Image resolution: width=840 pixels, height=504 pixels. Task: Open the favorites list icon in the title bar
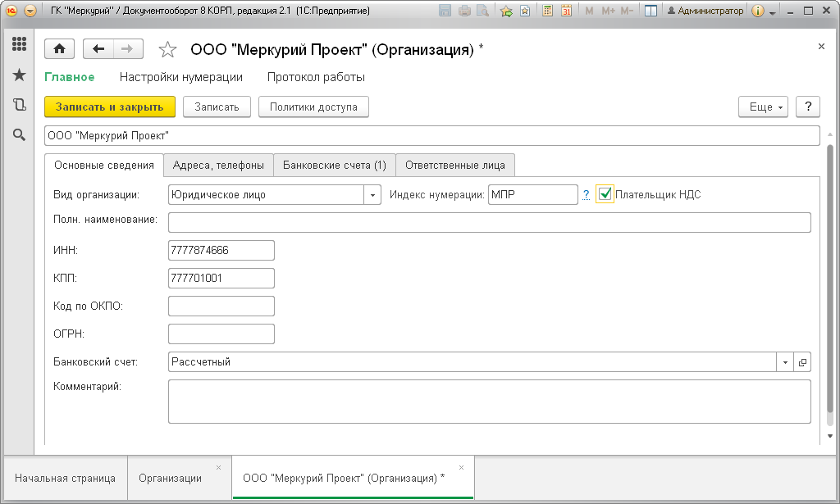click(525, 11)
